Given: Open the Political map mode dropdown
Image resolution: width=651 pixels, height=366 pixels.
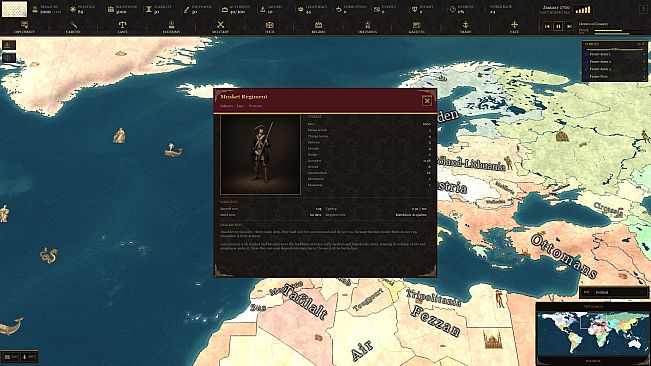Looking at the screenshot, I should coord(613,292).
